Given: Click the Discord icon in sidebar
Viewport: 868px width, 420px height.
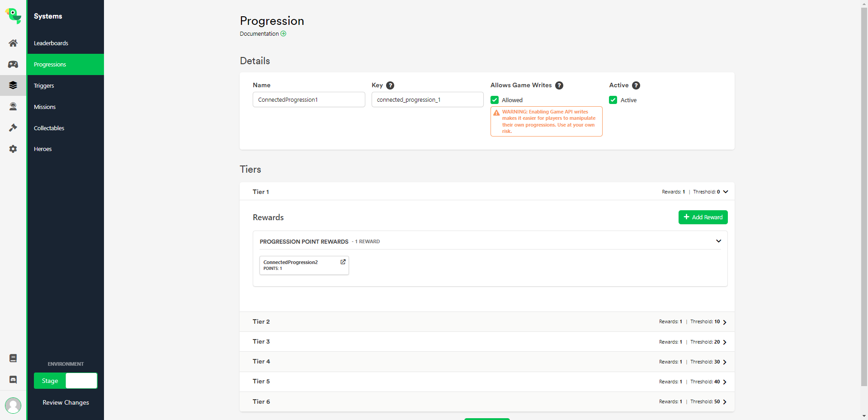Looking at the screenshot, I should [x=13, y=380].
